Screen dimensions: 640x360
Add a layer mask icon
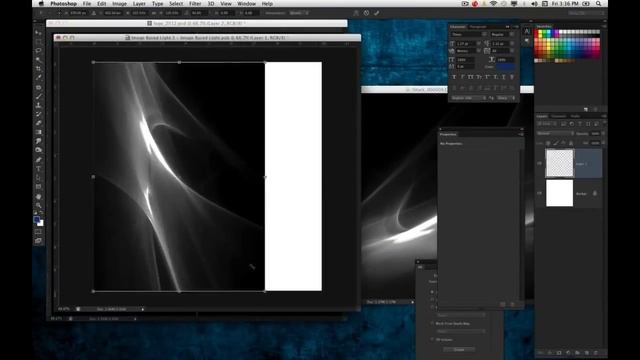(x=559, y=353)
